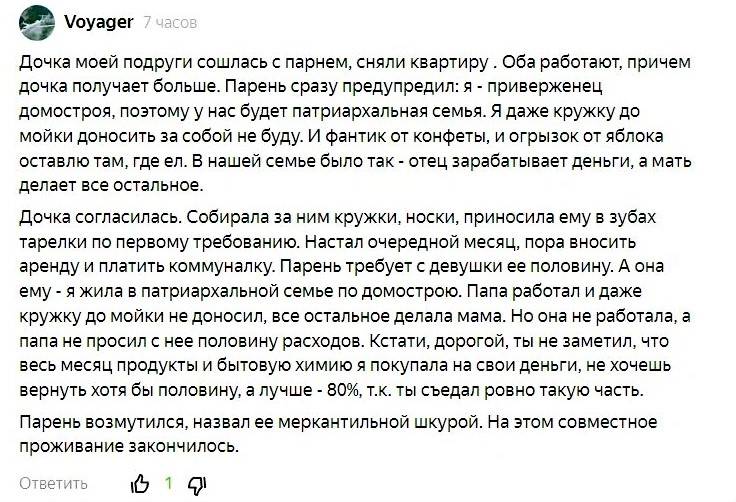Click 'Ответить' to reply to comment
This screenshot has height=502, width=736.
54,483
